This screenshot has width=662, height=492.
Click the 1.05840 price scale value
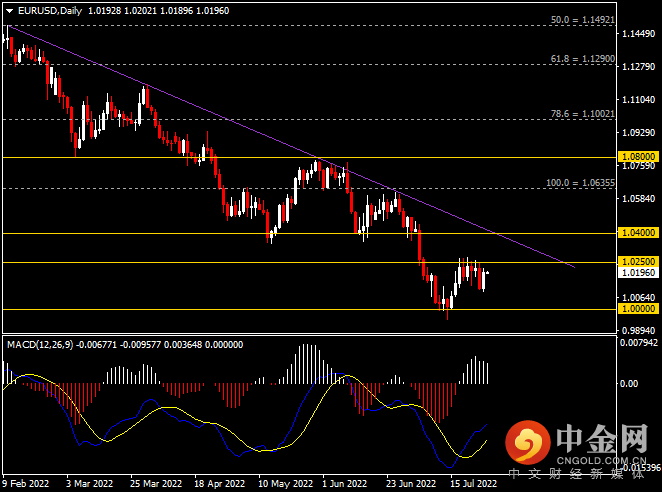click(639, 198)
